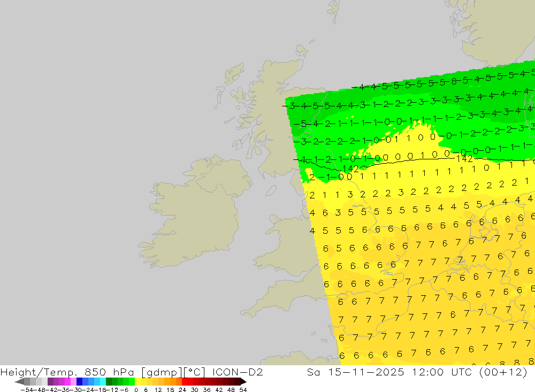Click the '36' legend scale label
The width and height of the screenshot is (535, 392).
tap(207, 390)
